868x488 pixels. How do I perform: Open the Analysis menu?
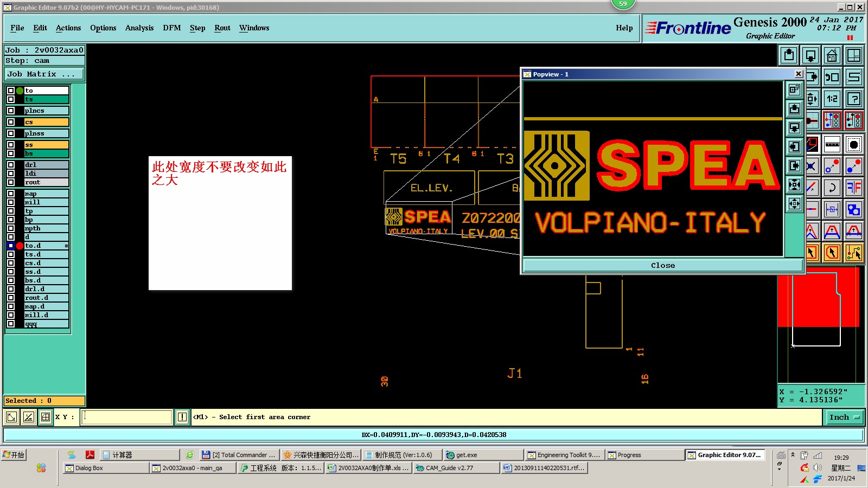139,28
